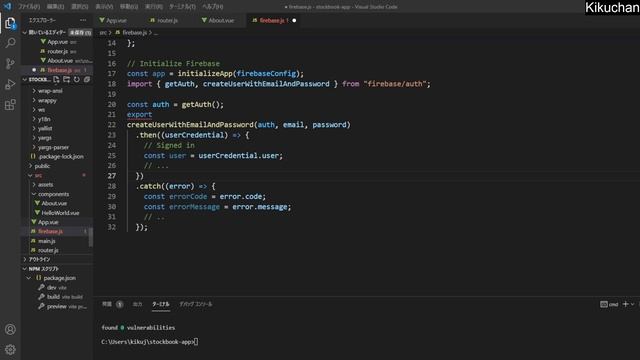This screenshot has height=360, width=640.
Task: Switch to the About.vue editor tab
Action: pyautogui.click(x=221, y=20)
